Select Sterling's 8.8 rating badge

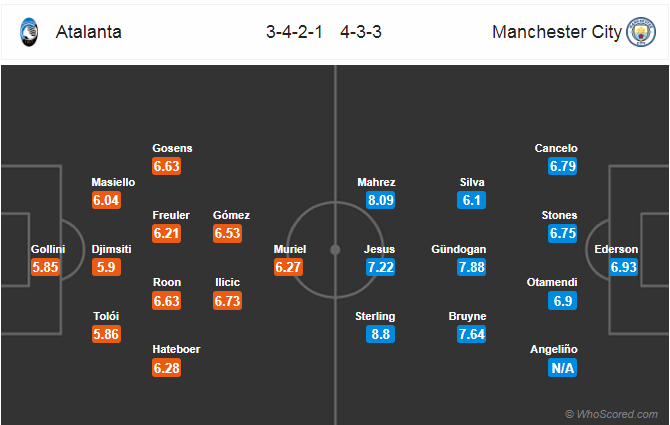pyautogui.click(x=380, y=334)
